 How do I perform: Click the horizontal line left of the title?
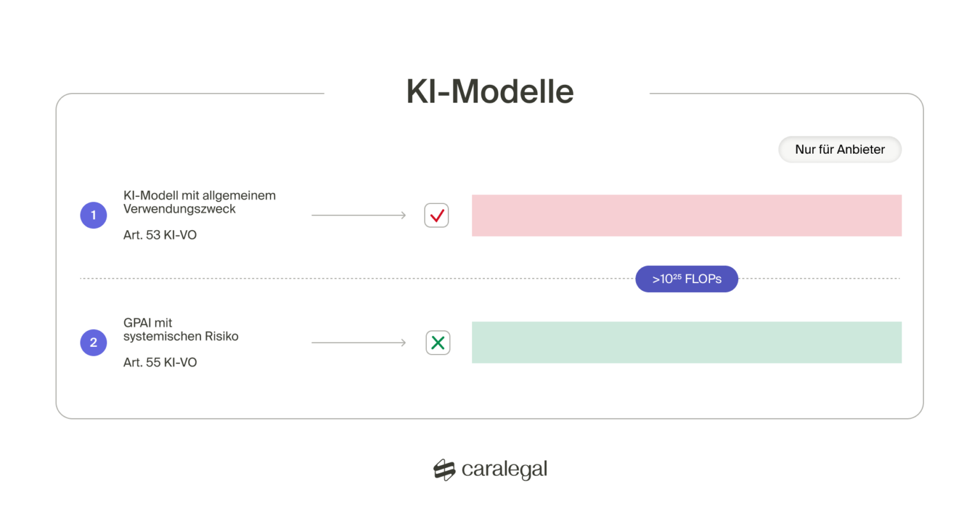191,94
